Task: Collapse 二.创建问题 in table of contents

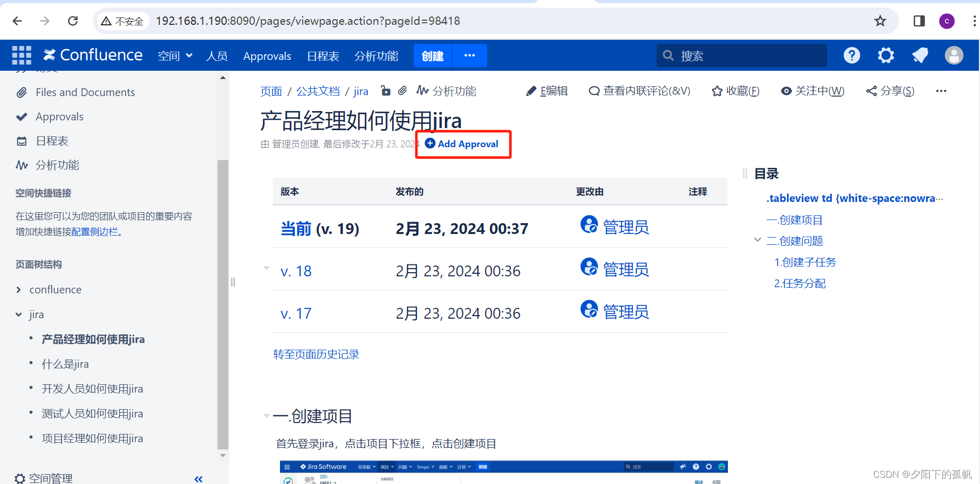Action: pyautogui.click(x=757, y=240)
